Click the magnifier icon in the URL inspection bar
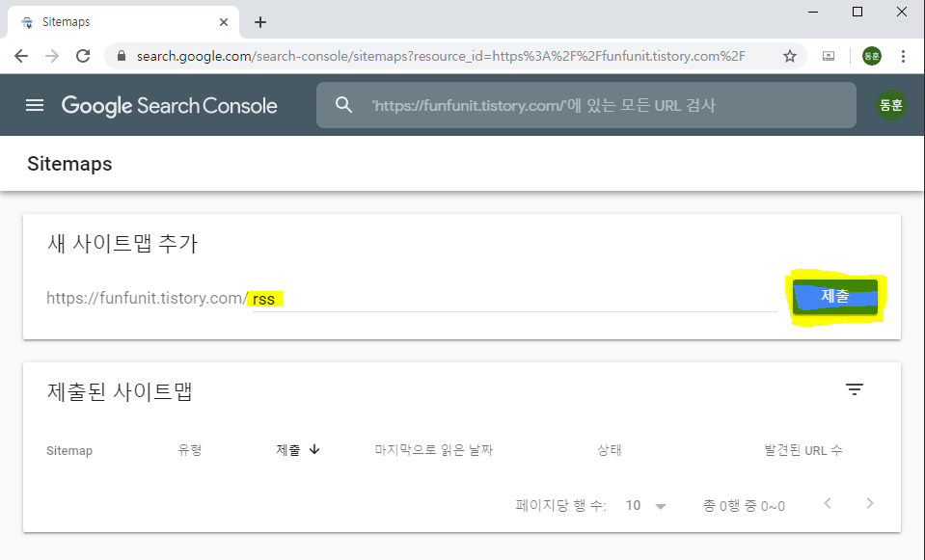This screenshot has width=925, height=560. coord(344,105)
